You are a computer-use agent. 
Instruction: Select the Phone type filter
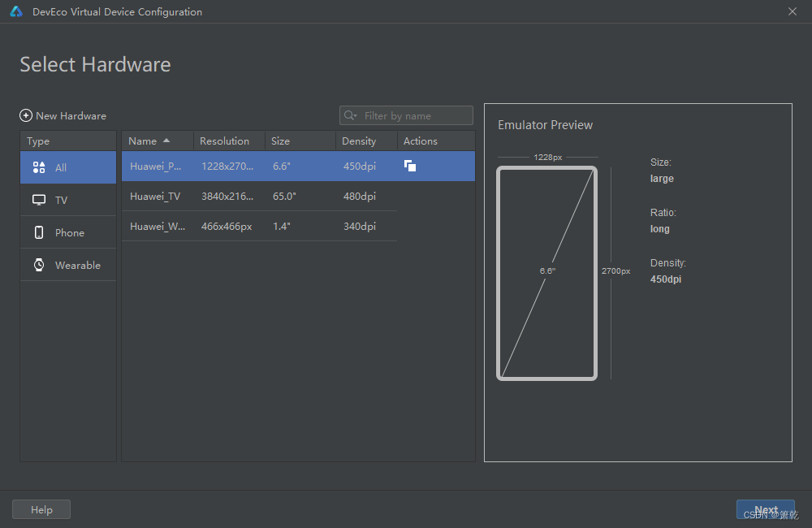coord(68,232)
